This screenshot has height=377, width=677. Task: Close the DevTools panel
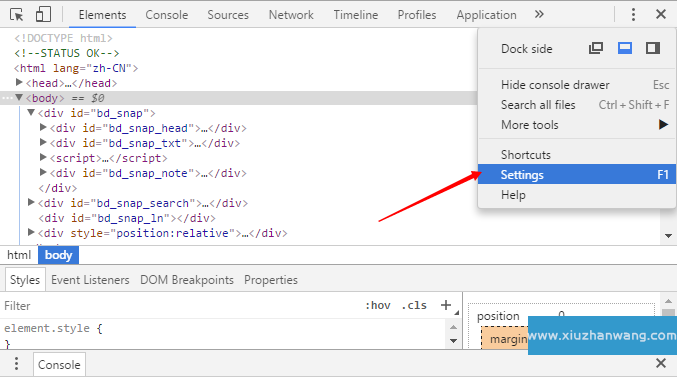[x=661, y=14]
